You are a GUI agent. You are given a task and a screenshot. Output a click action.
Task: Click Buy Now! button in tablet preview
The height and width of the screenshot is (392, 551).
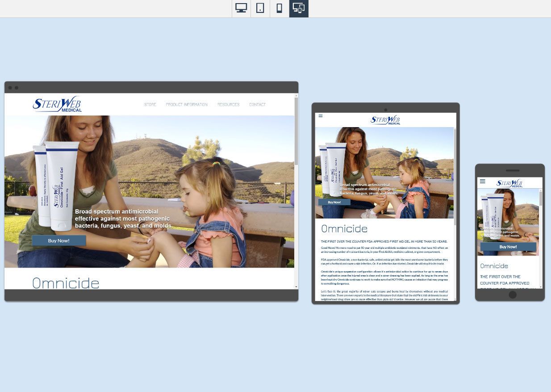point(334,202)
